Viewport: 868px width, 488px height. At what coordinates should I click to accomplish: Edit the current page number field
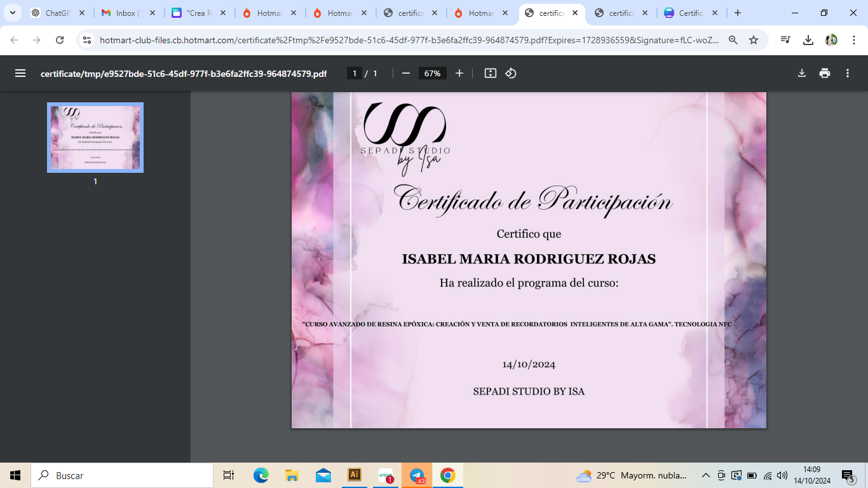[355, 73]
